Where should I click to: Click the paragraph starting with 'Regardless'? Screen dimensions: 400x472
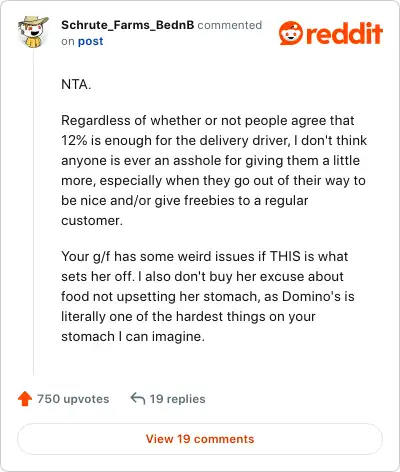coord(214,170)
